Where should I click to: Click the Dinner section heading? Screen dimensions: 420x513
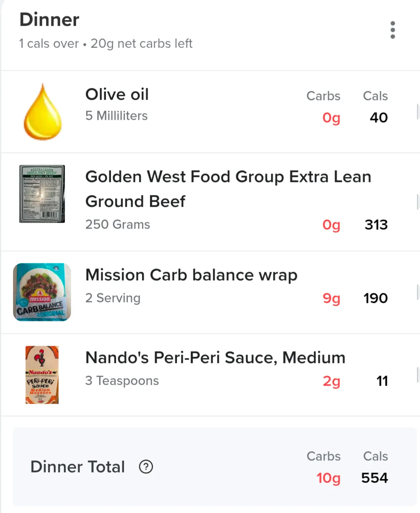tap(49, 20)
